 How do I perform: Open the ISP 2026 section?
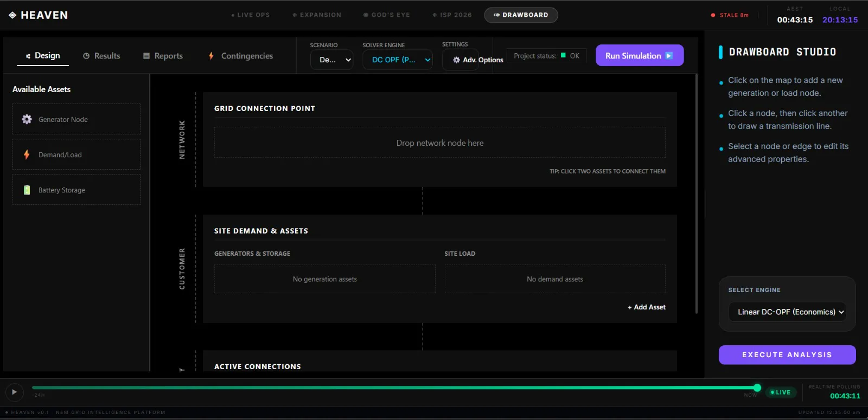[452, 15]
